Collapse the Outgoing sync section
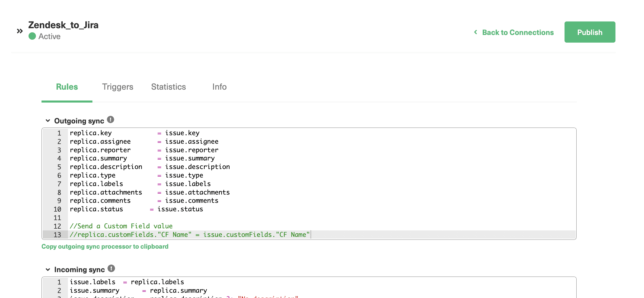This screenshot has height=298, width=644. tap(48, 120)
